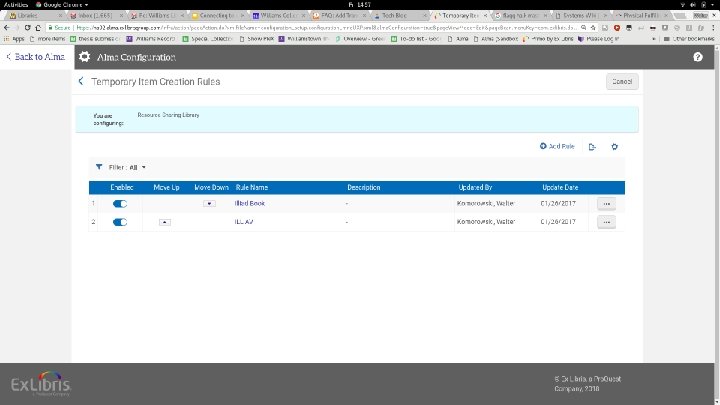Click the clock in the top bar
The width and height of the screenshot is (720, 405).
pos(360,5)
